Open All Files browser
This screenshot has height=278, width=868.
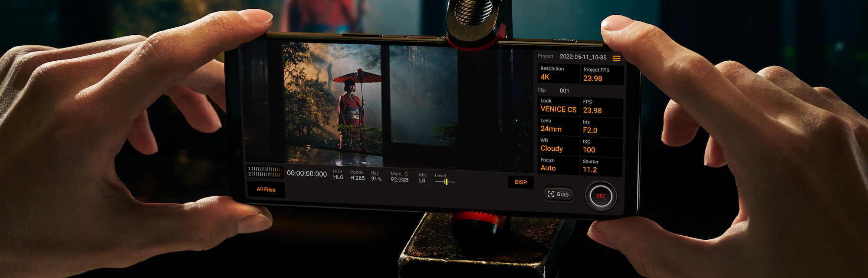pyautogui.click(x=266, y=190)
